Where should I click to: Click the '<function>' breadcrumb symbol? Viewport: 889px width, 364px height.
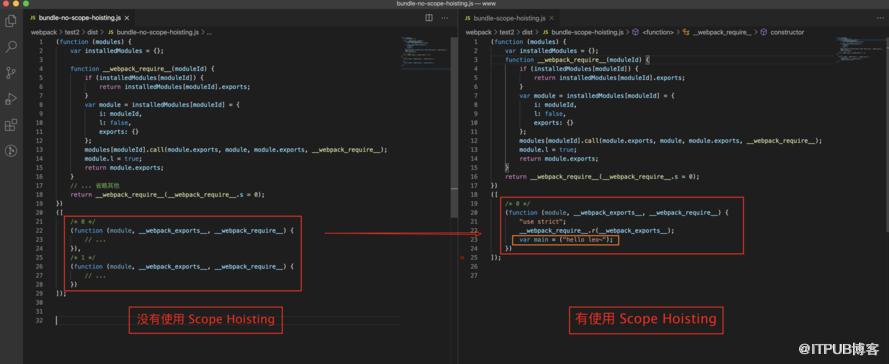(x=653, y=32)
